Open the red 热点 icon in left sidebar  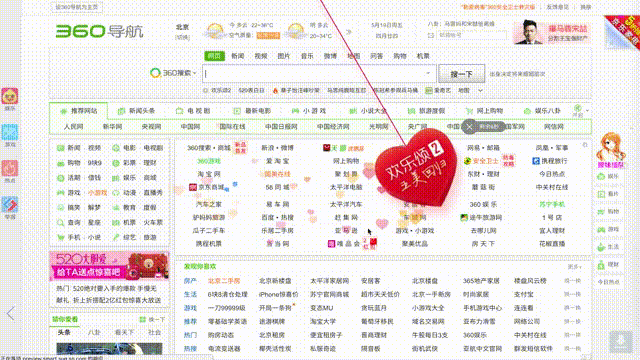10,168
